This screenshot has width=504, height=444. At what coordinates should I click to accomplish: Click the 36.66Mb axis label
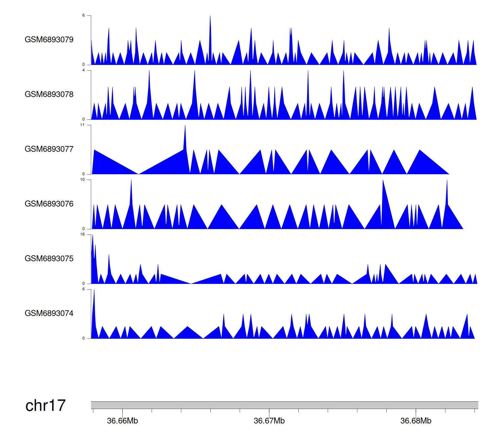tap(122, 421)
